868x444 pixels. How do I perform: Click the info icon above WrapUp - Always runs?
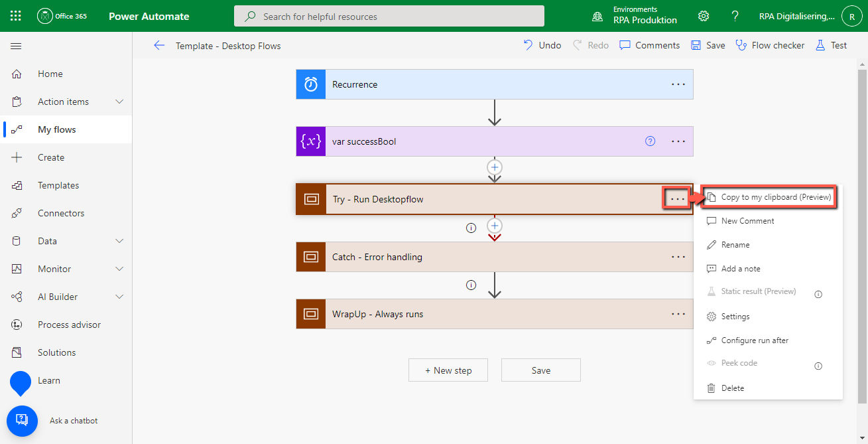pyautogui.click(x=471, y=285)
